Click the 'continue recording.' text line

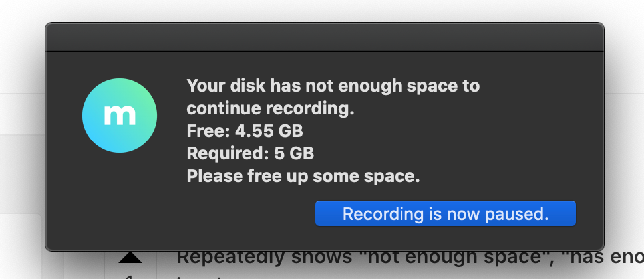point(270,109)
